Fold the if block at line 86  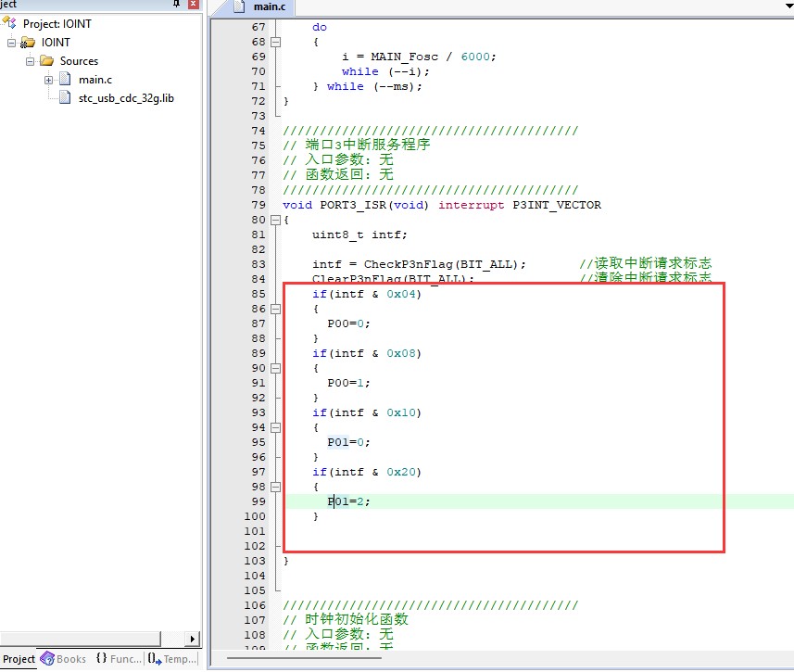pyautogui.click(x=275, y=309)
